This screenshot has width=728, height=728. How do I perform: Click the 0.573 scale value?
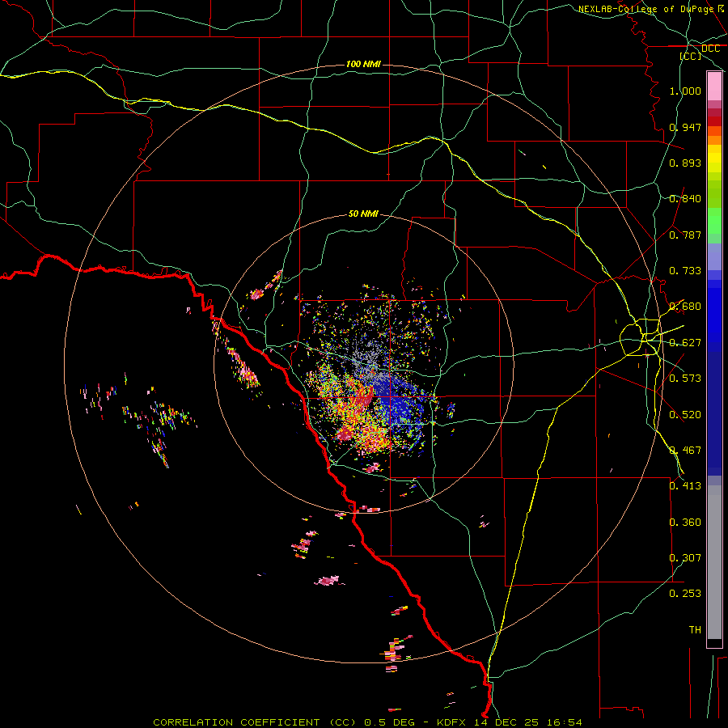[x=685, y=379]
